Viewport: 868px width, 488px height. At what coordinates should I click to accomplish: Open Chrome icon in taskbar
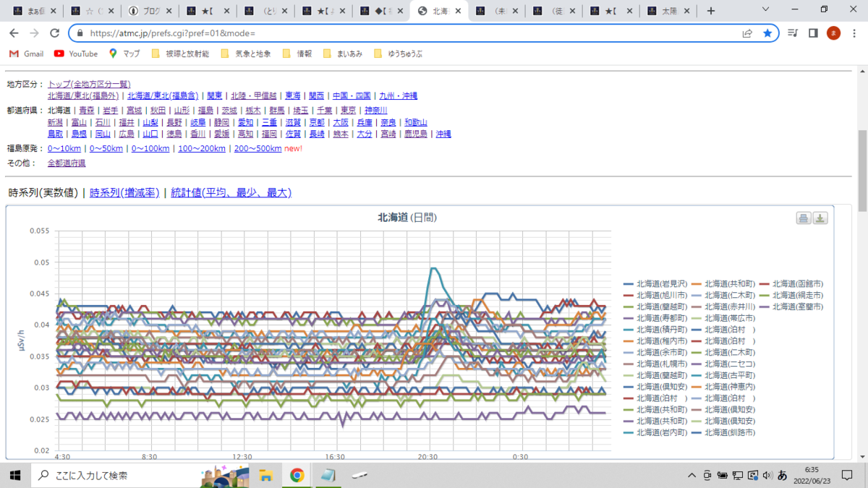(x=297, y=475)
